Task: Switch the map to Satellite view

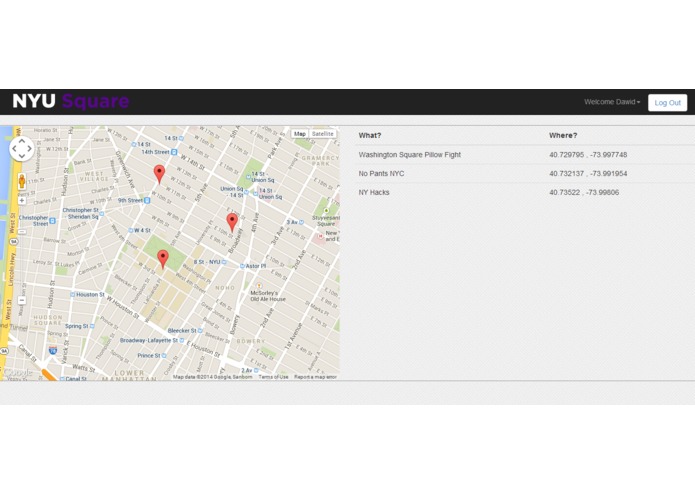Action: click(x=322, y=134)
